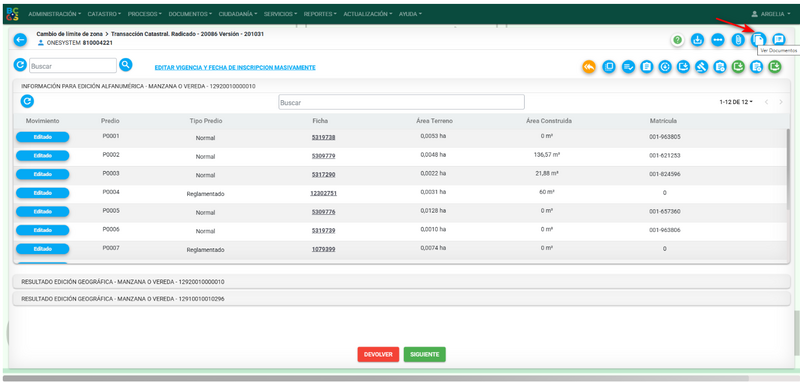Viewport: 800px width, 382px height.
Task: Click matrícula 001-963805 cell
Action: click(x=665, y=137)
